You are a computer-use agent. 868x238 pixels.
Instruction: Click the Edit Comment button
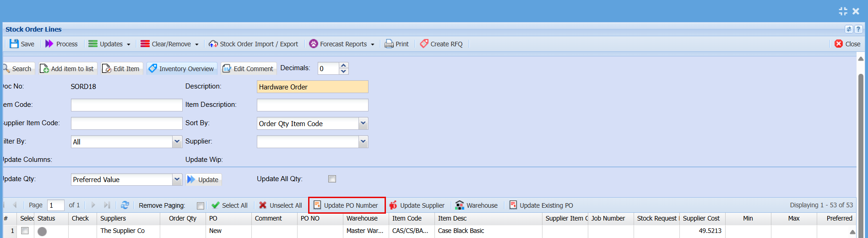tap(249, 68)
